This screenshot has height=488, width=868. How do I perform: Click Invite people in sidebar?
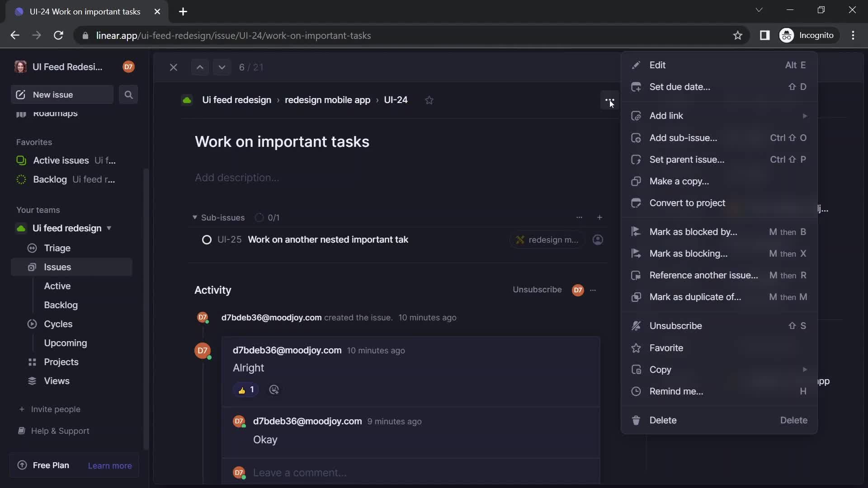click(50, 409)
